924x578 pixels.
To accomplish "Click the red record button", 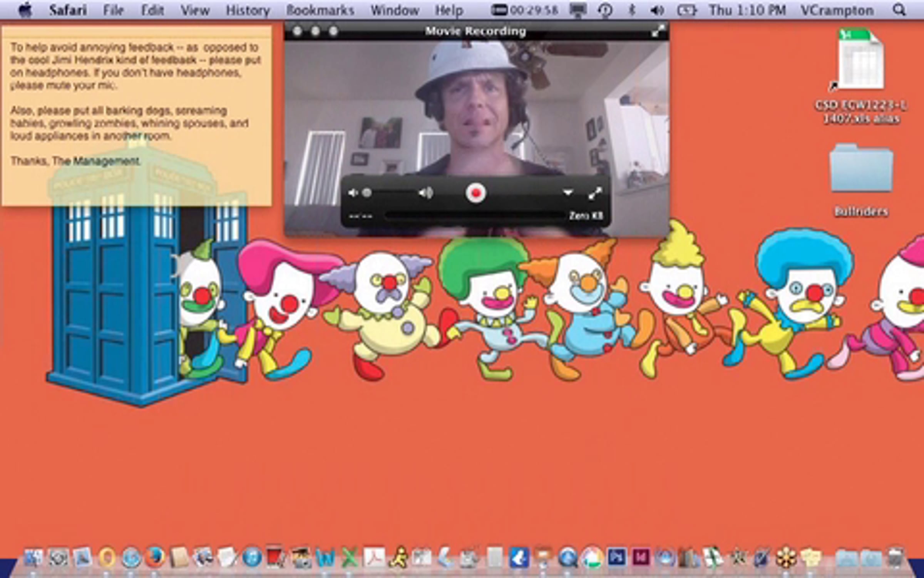I will tap(475, 193).
